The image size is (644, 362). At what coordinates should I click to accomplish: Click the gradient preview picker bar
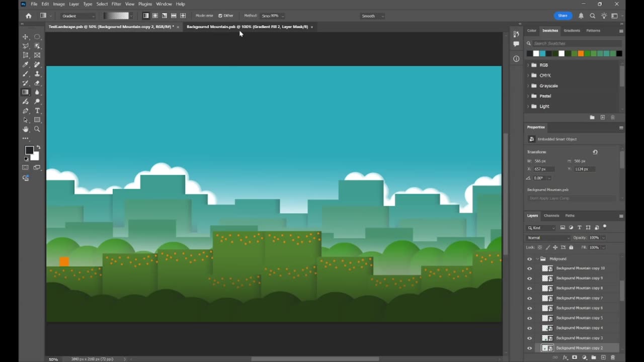(116, 16)
